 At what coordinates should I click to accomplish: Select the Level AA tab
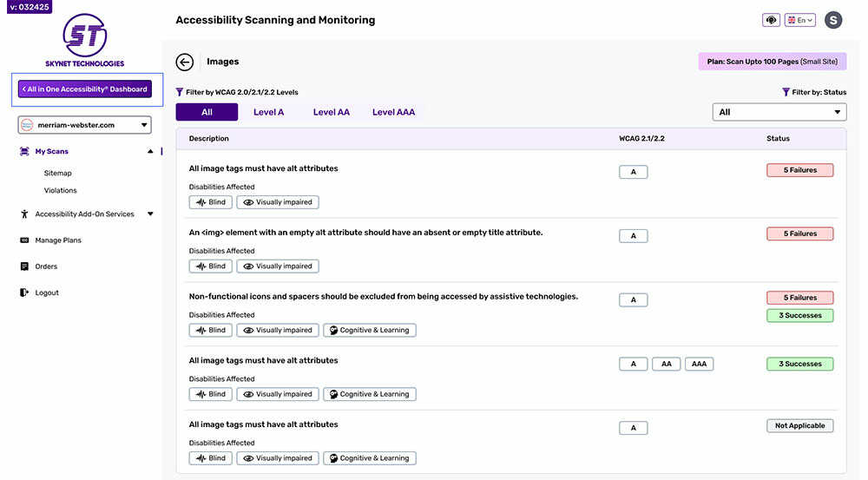pos(331,112)
